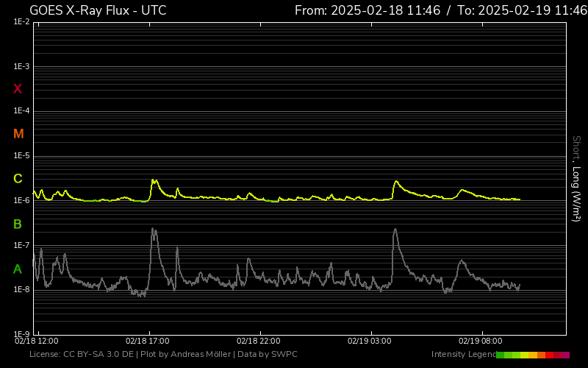Click the GOES X-Ray Flux - UTC title
Image resolution: width=588 pixels, height=368 pixels.
[98, 10]
